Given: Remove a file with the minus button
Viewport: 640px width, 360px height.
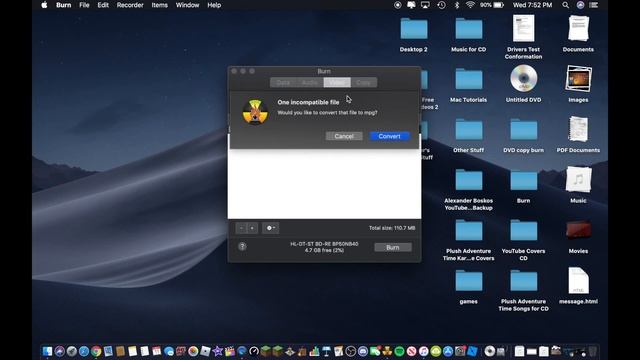Looking at the screenshot, I should point(241,228).
